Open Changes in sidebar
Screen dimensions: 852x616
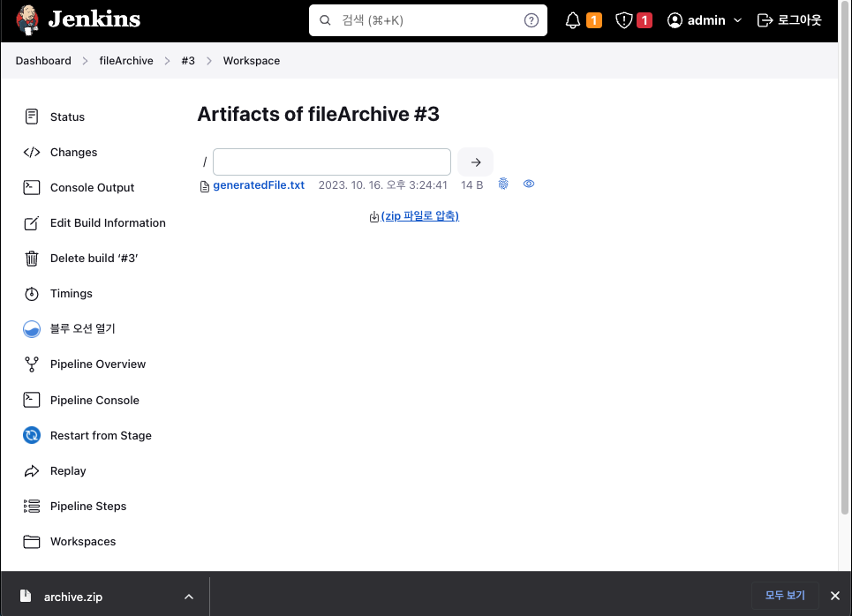pos(74,152)
